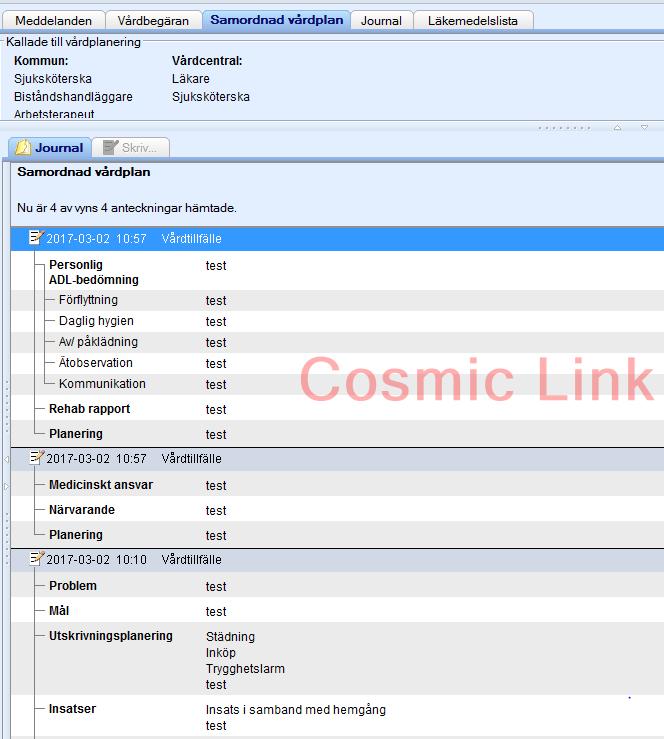Select the Samordnad vårdplan tab

coord(277,20)
